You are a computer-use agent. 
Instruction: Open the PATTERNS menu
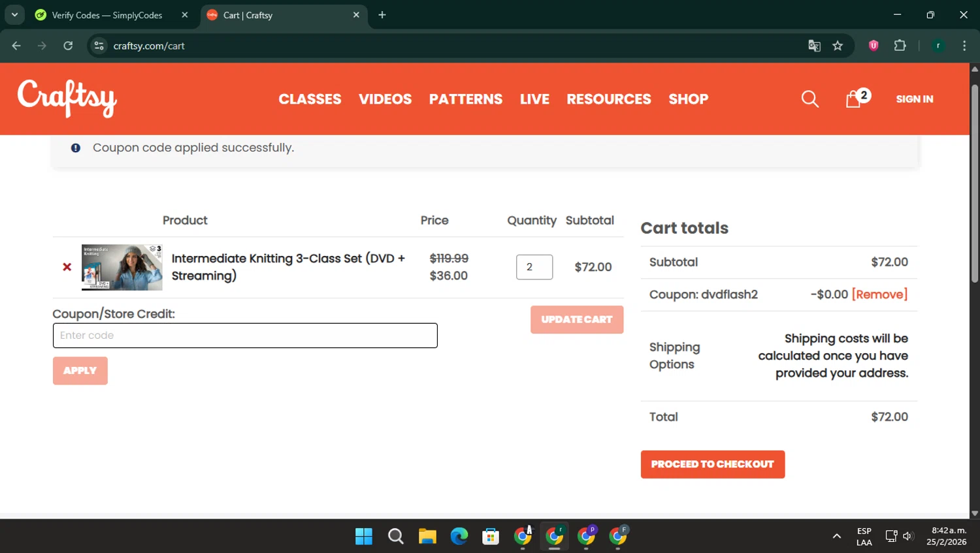coord(466,99)
